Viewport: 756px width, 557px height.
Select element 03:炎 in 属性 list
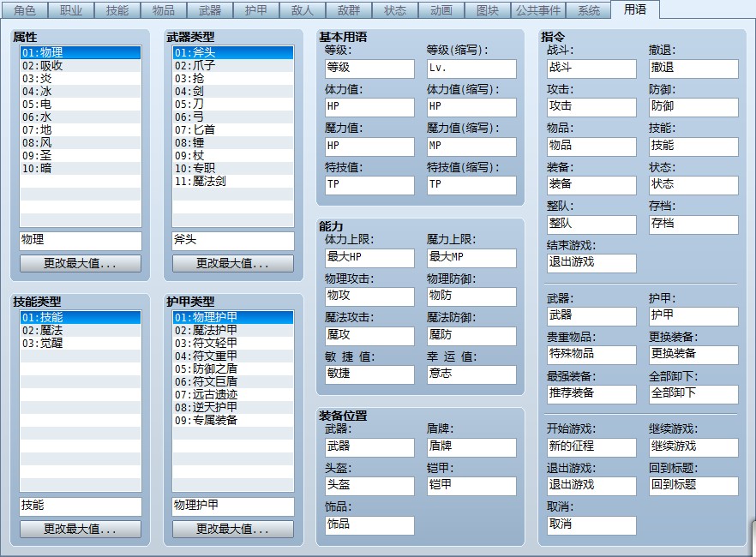pos(81,79)
